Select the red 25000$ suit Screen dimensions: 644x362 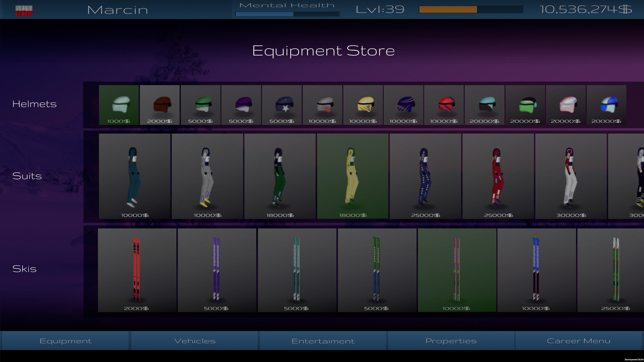pyautogui.click(x=498, y=175)
